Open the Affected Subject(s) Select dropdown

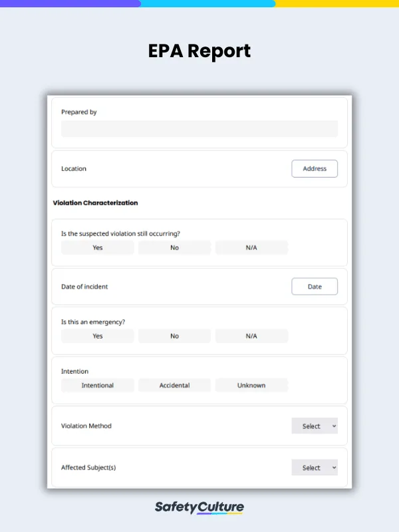tap(315, 467)
